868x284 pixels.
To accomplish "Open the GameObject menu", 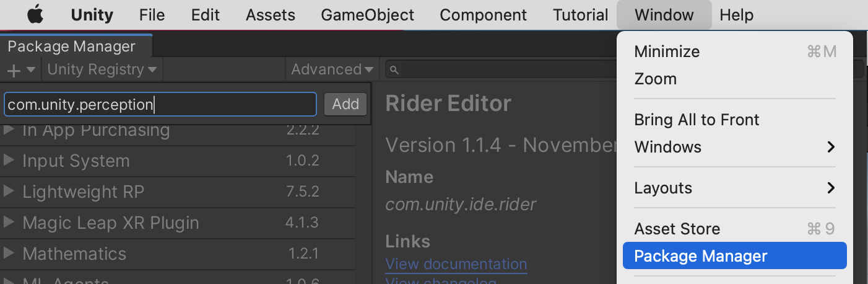I will pos(368,14).
